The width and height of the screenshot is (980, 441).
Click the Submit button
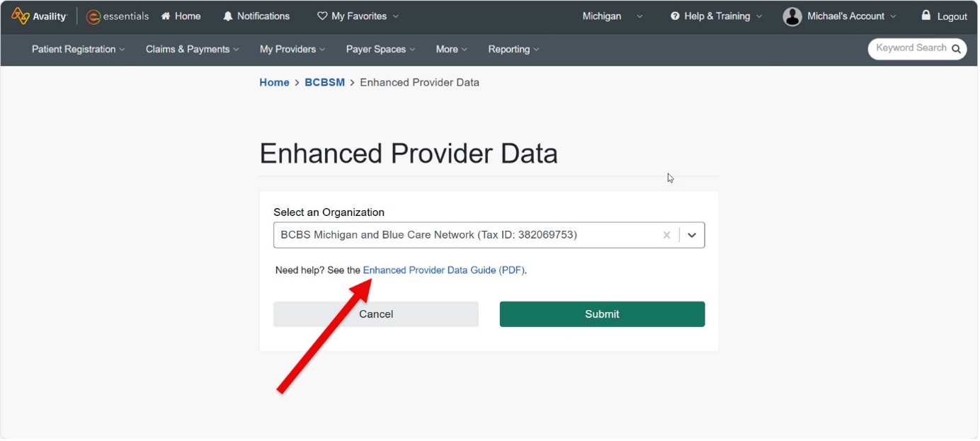click(602, 314)
